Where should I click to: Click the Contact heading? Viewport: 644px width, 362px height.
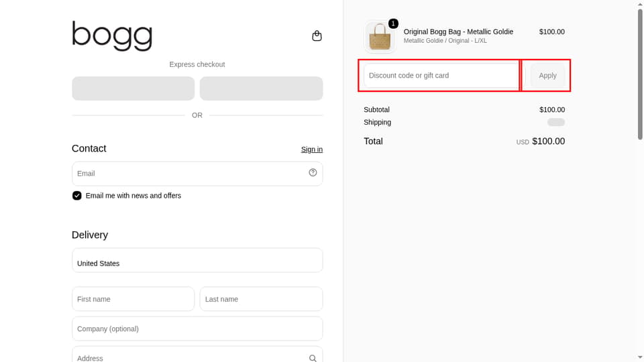[89, 149]
